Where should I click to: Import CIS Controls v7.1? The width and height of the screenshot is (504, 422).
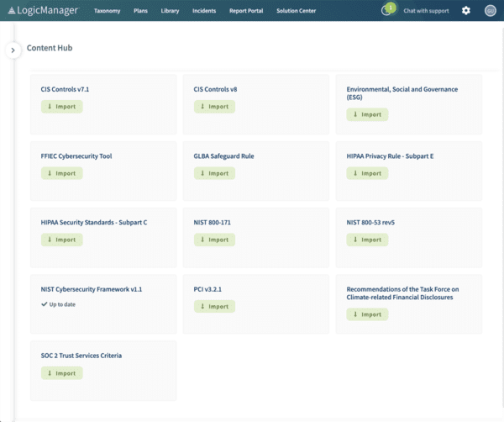61,107
